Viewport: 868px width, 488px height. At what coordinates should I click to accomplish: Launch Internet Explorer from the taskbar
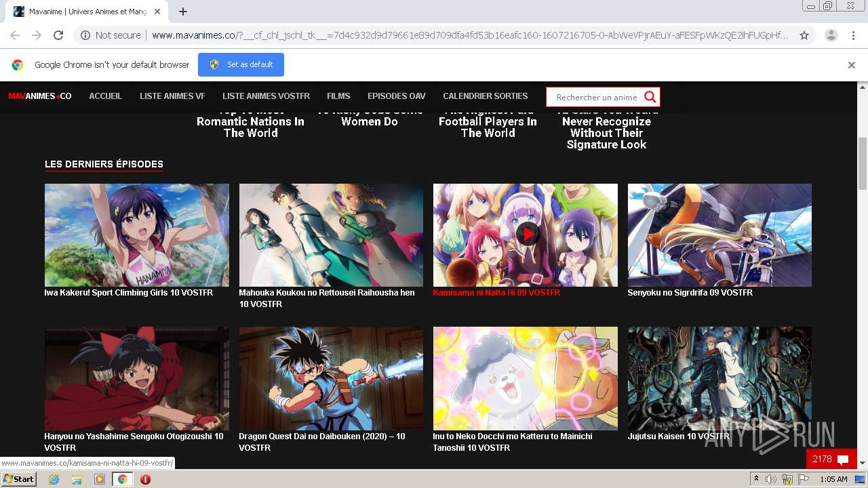click(54, 479)
